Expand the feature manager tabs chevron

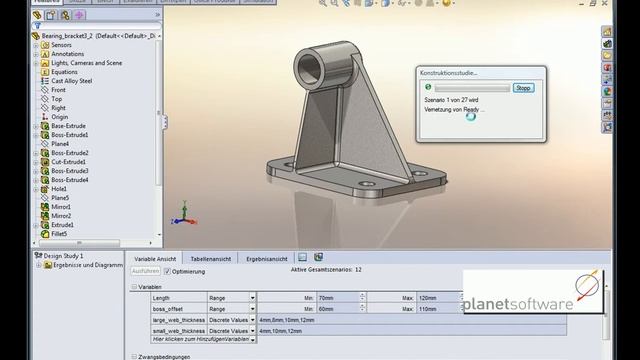click(x=158, y=15)
